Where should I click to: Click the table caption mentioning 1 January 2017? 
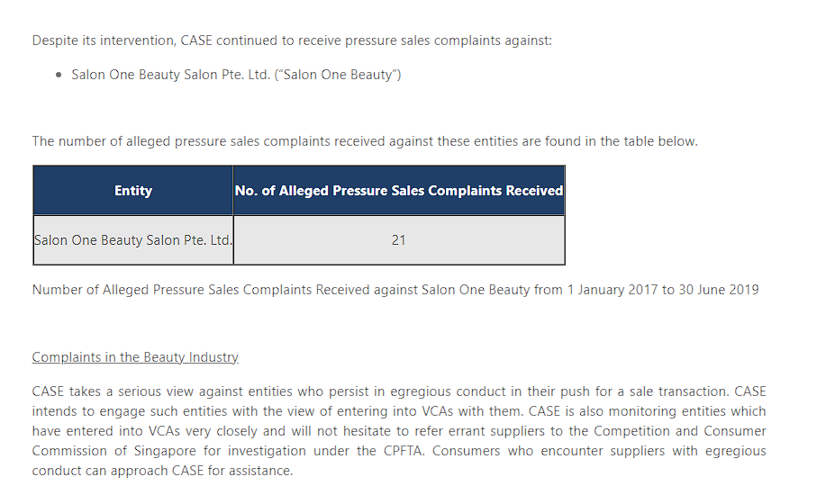(395, 290)
